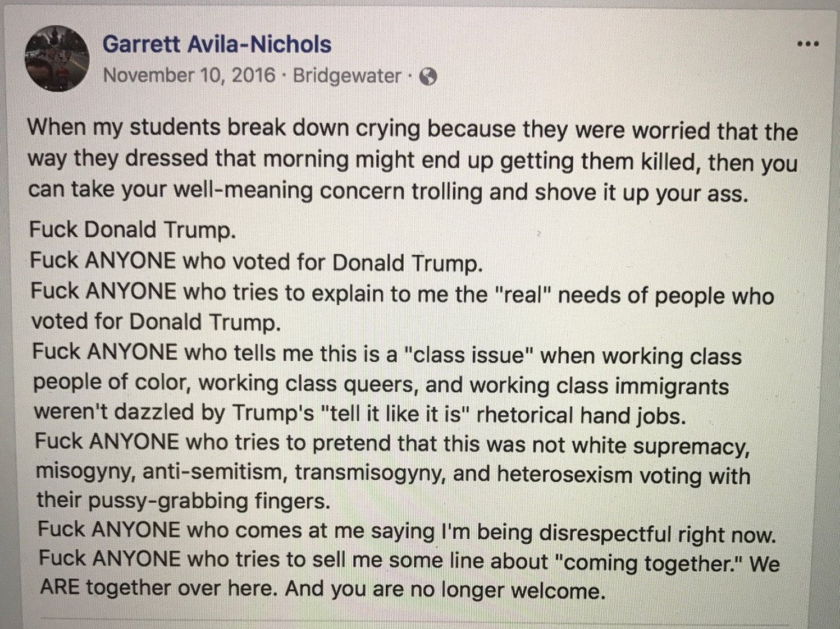This screenshot has width=840, height=629.
Task: Click the word "disrespectful" in the post
Action: coord(605,534)
